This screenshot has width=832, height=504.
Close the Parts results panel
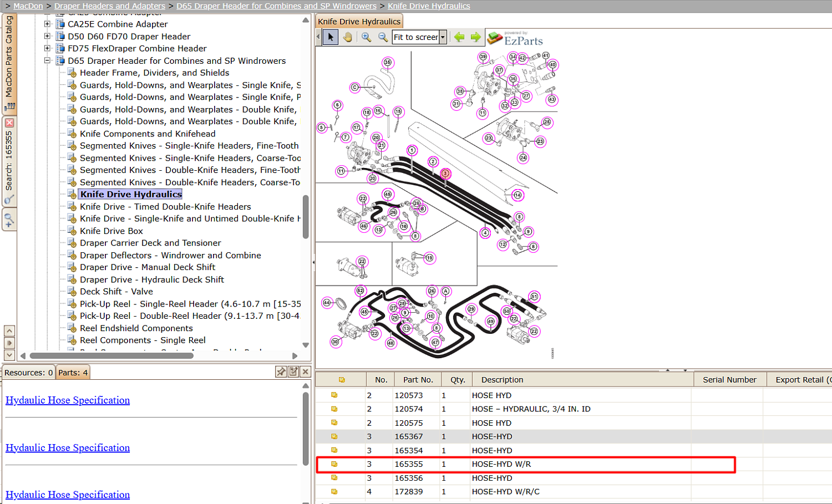(305, 371)
